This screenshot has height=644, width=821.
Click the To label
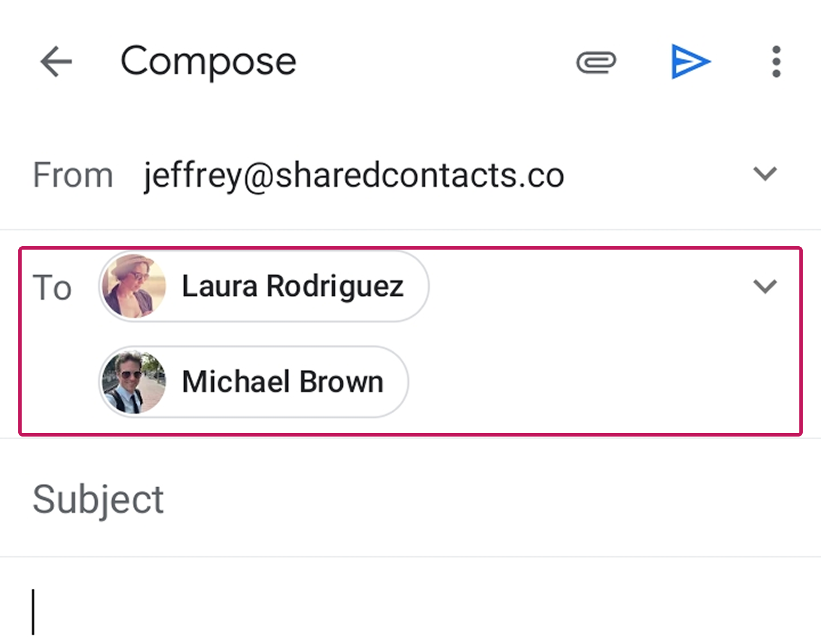[x=52, y=287]
